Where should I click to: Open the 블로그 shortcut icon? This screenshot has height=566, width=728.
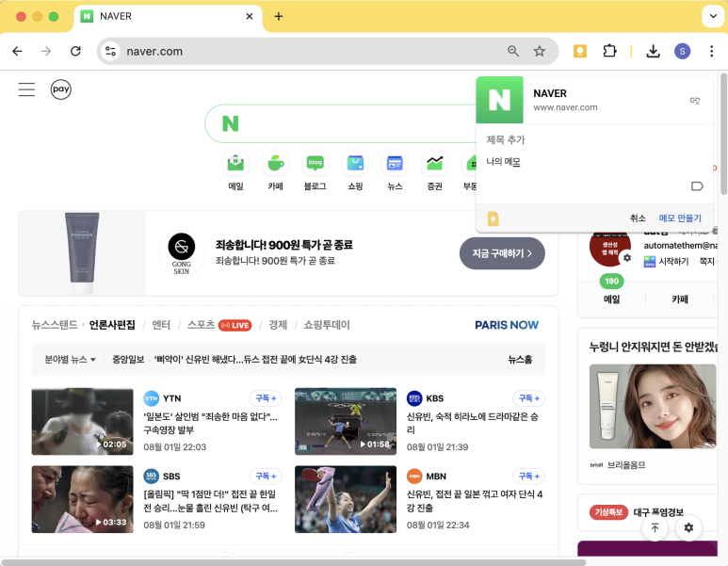(315, 164)
